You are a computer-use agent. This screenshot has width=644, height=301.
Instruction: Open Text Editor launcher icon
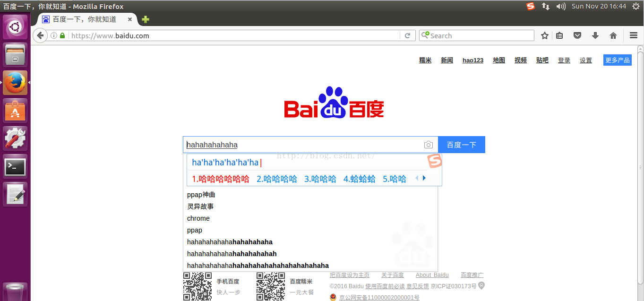coord(16,194)
